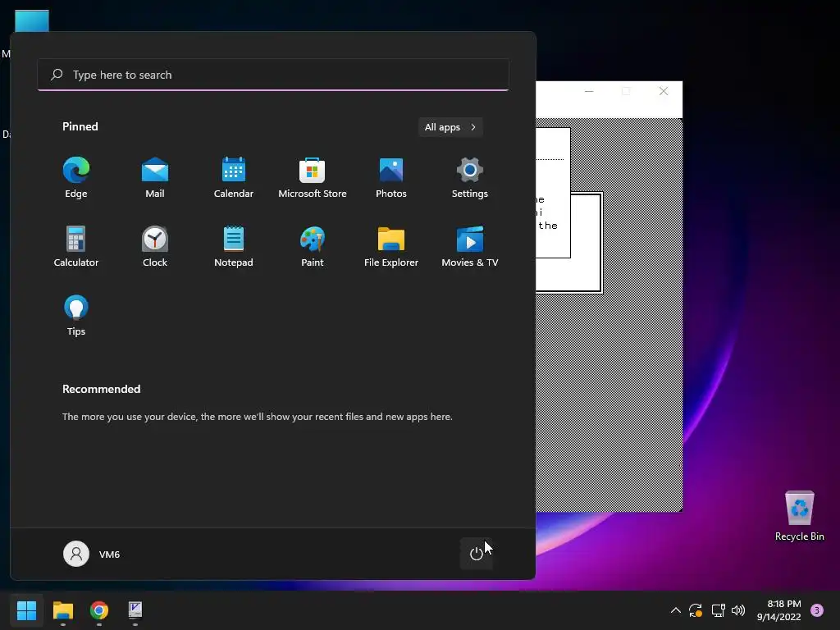Viewport: 840px width, 630px height.
Task: Open Settings from pinned apps
Action: point(470,178)
